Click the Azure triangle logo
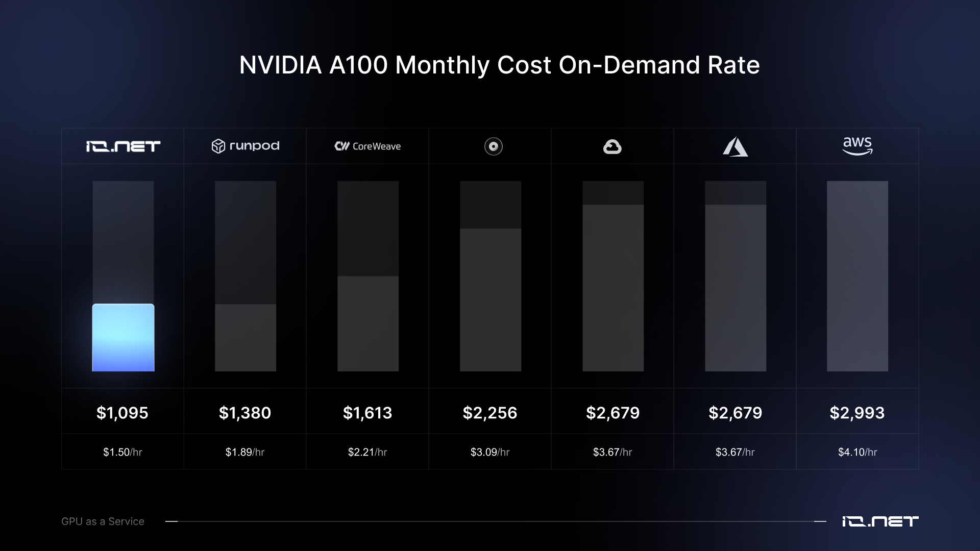The height and width of the screenshot is (551, 980). click(x=735, y=147)
